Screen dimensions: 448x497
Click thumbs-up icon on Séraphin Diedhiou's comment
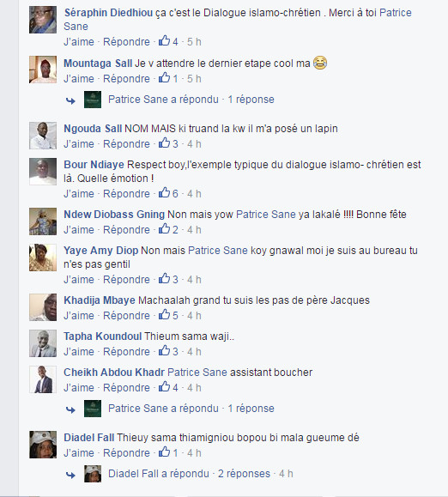pyautogui.click(x=164, y=41)
